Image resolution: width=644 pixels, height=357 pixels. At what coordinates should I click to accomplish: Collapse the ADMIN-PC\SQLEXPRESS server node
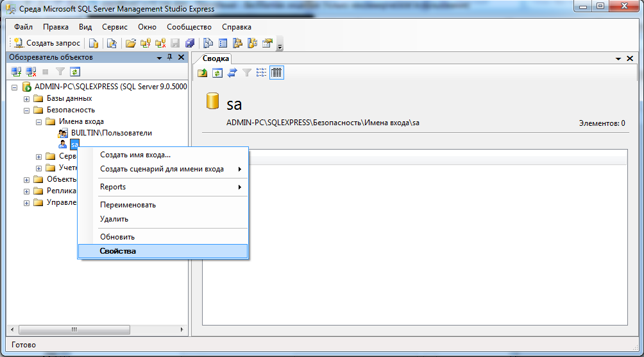(15, 87)
